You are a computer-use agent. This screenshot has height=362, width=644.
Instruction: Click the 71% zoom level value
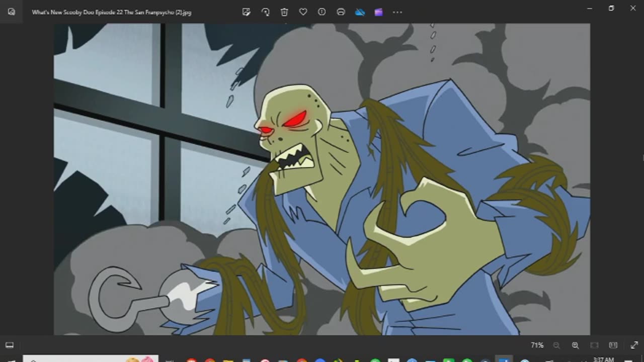click(537, 345)
